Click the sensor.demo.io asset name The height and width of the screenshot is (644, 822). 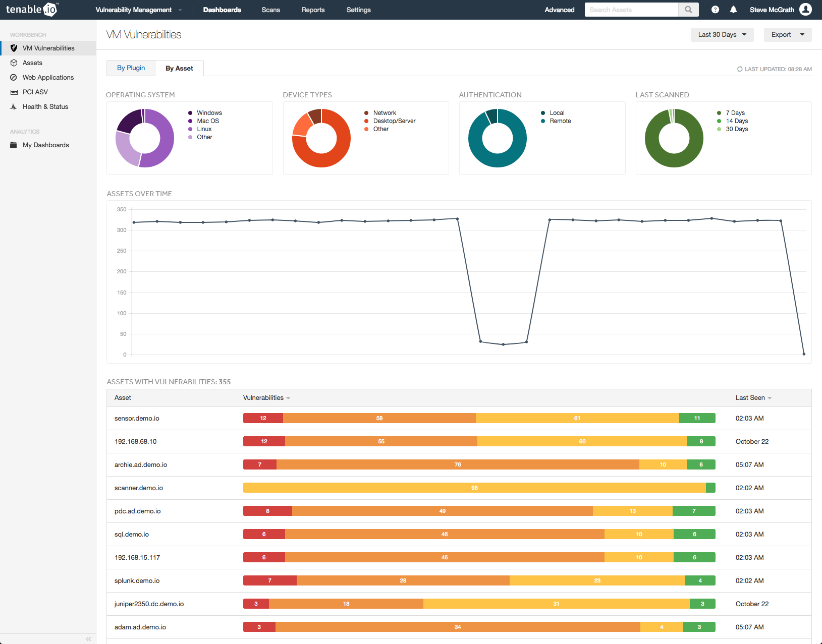[137, 419]
